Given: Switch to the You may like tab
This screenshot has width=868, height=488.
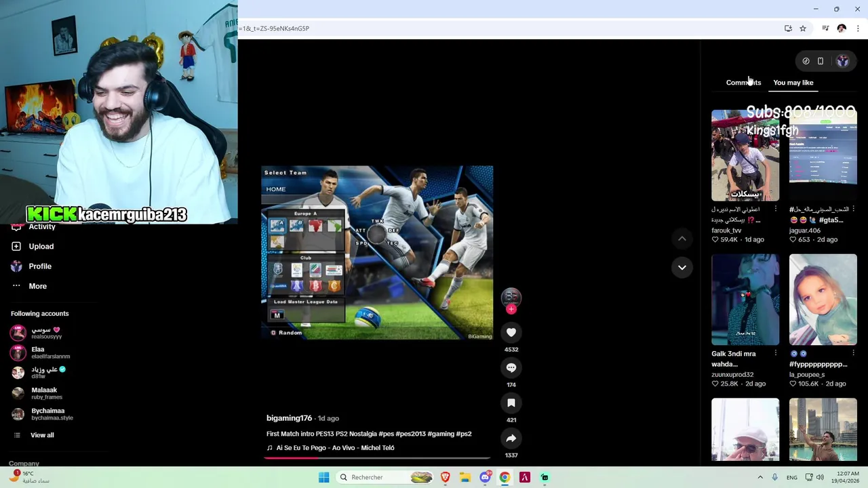Looking at the screenshot, I should [x=793, y=83].
